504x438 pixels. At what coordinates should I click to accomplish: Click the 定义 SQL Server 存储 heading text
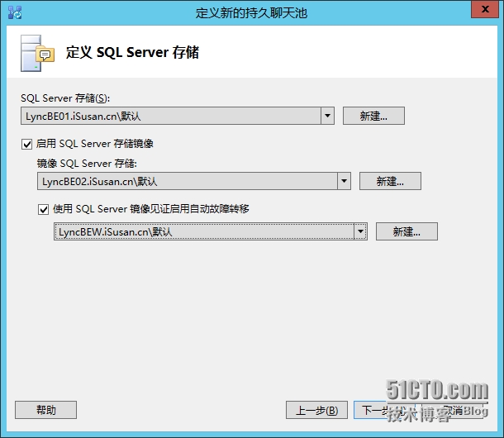point(132,52)
